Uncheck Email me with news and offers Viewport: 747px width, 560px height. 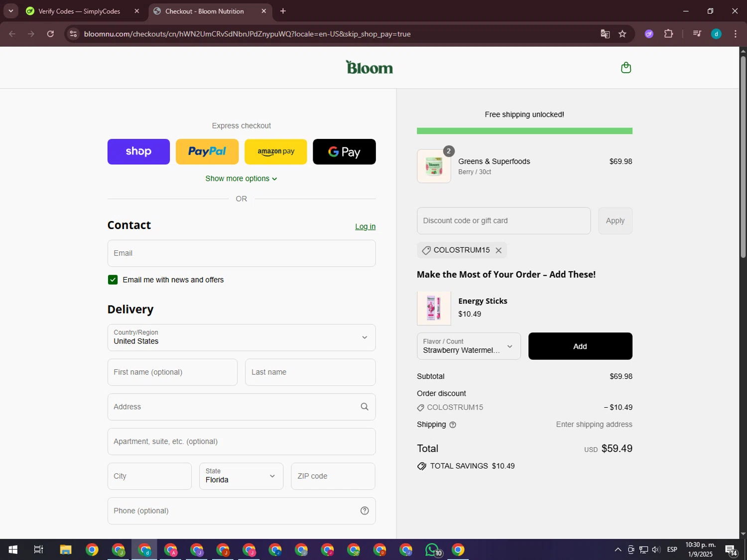113,280
